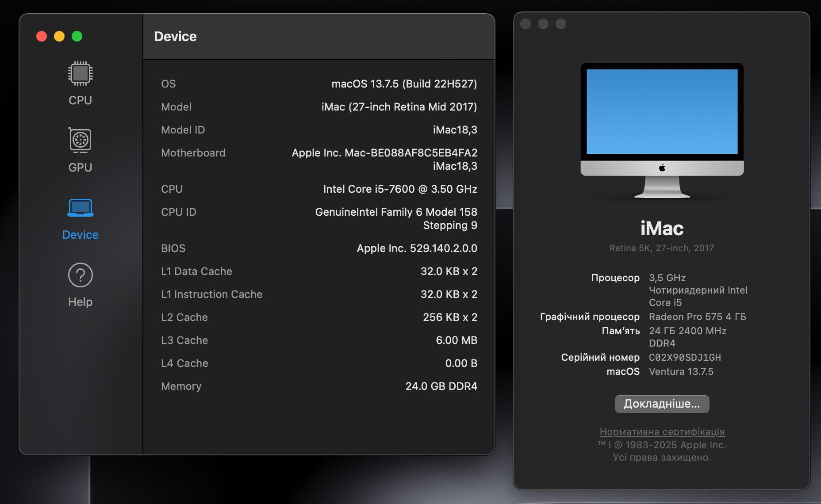
Task: Click 'Retina 5K, 27-inch, 2017' subtitle
Action: [662, 248]
